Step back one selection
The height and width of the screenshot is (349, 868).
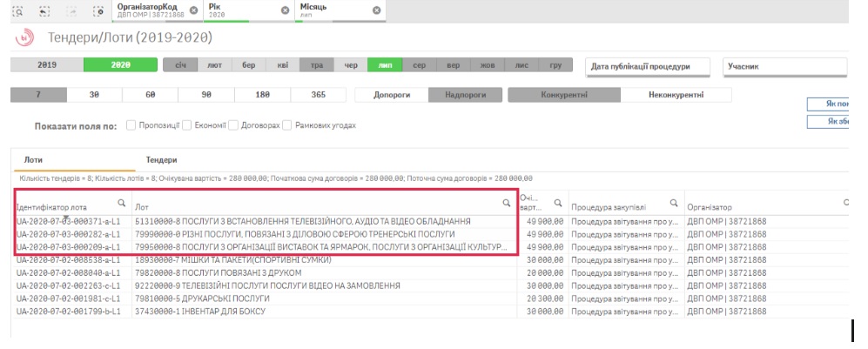coord(44,10)
